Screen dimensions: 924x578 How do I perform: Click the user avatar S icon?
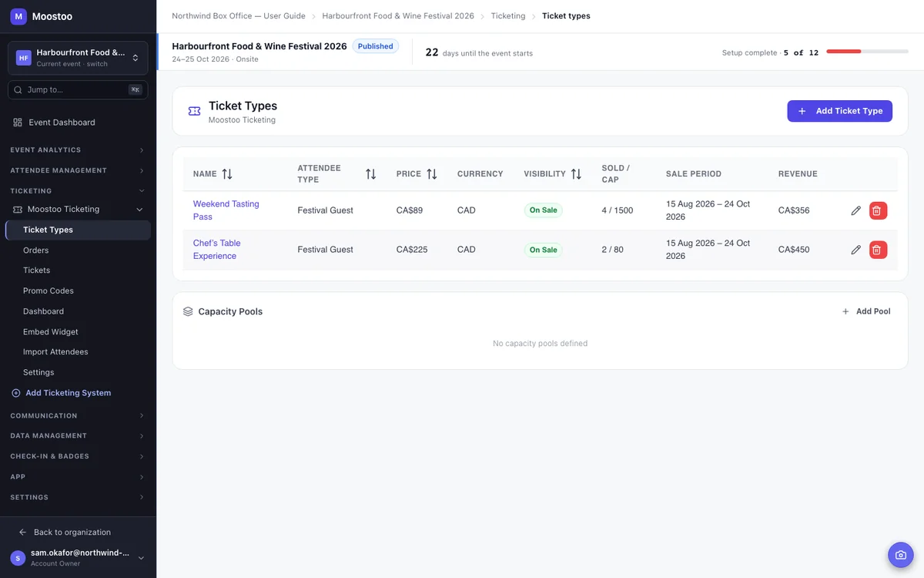click(18, 558)
